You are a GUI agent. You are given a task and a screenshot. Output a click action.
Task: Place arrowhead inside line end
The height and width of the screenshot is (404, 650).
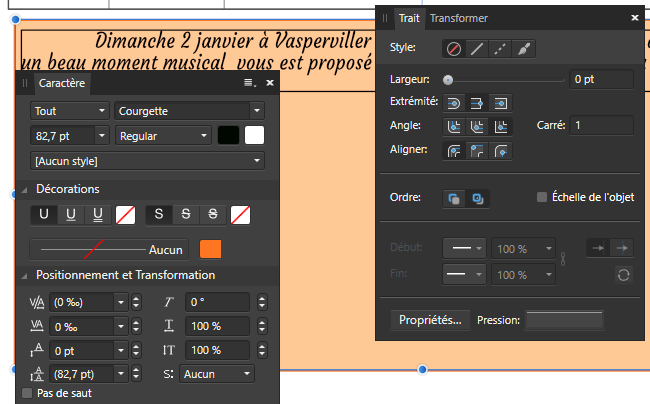click(598, 248)
